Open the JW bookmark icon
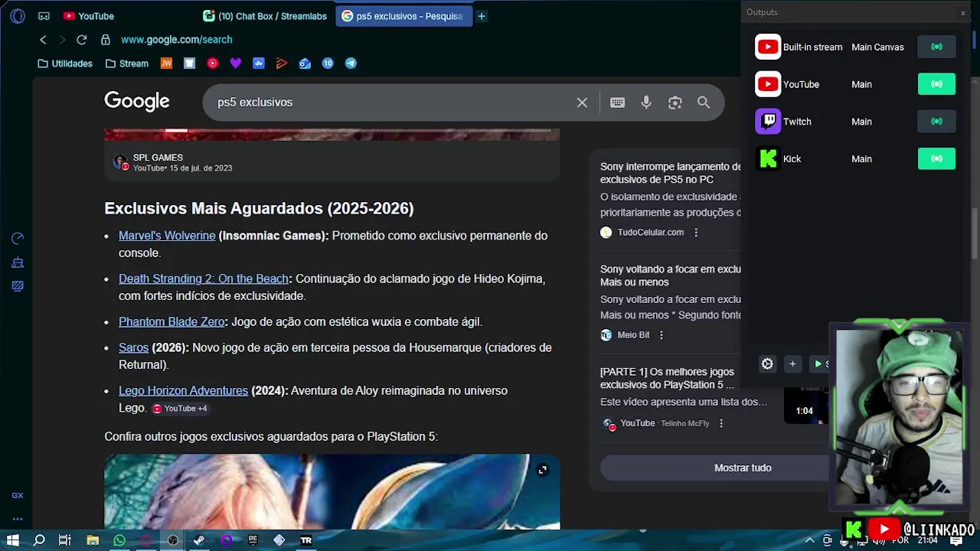 (x=166, y=64)
